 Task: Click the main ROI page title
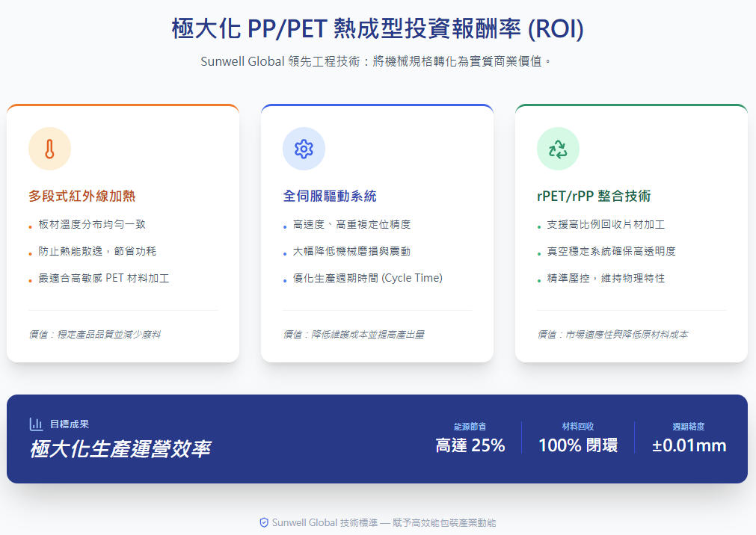378,29
